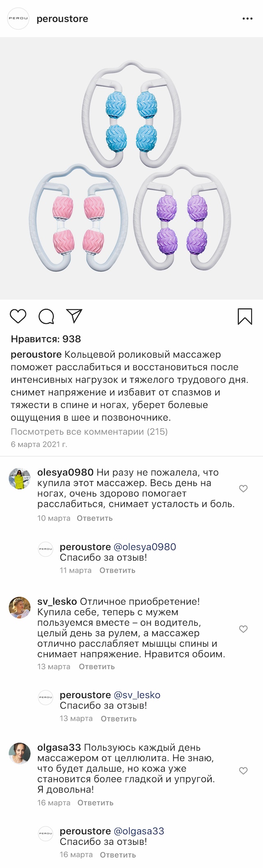This screenshot has height=868, width=263.
Task: Open the massage roller product photo
Action: [131, 168]
